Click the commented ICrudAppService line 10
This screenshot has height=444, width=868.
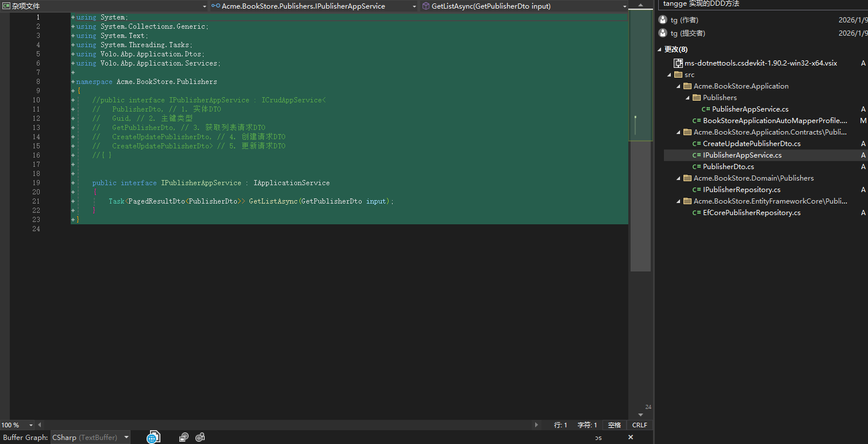pyautogui.click(x=209, y=100)
